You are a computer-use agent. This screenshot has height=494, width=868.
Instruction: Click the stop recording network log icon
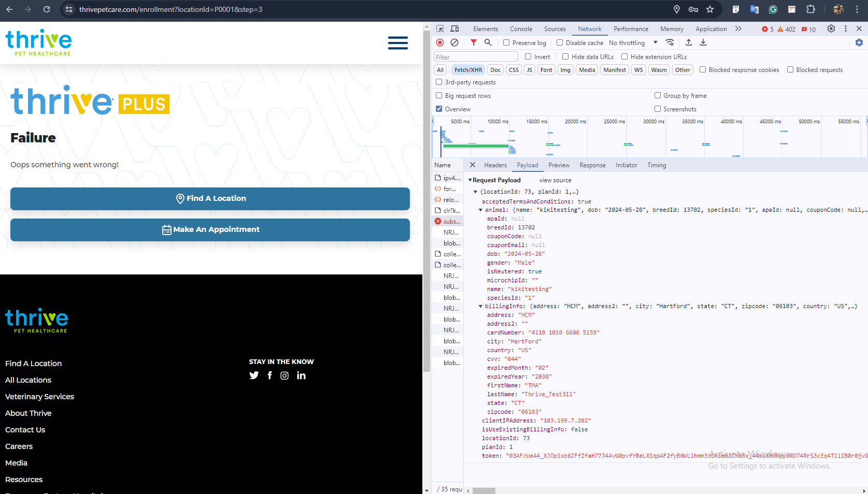coord(440,42)
